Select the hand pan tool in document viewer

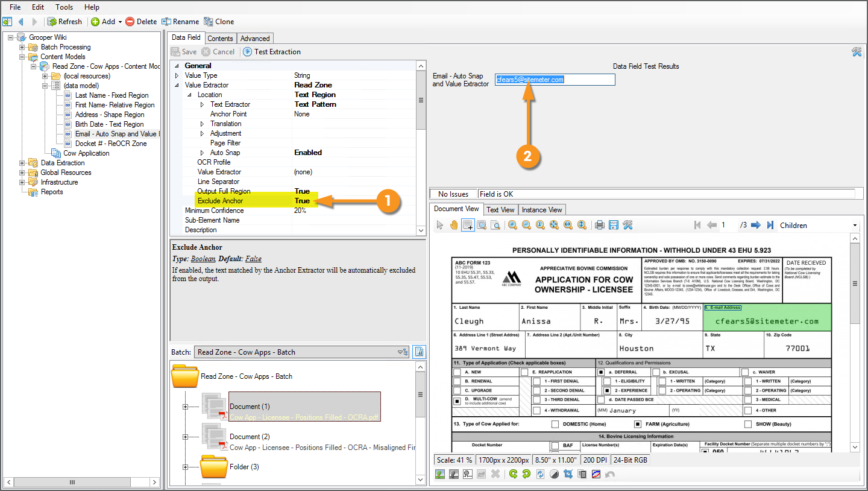(x=453, y=225)
